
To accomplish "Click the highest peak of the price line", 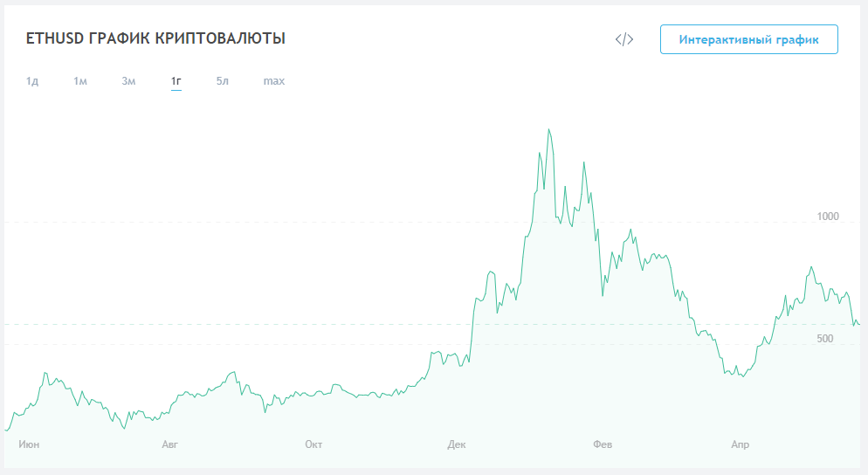I will point(549,130).
